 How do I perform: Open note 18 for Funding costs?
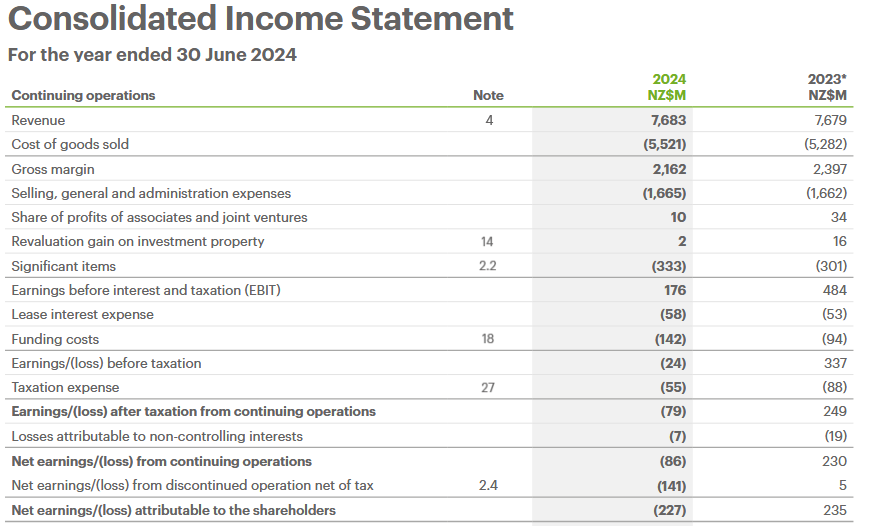pyautogui.click(x=488, y=339)
